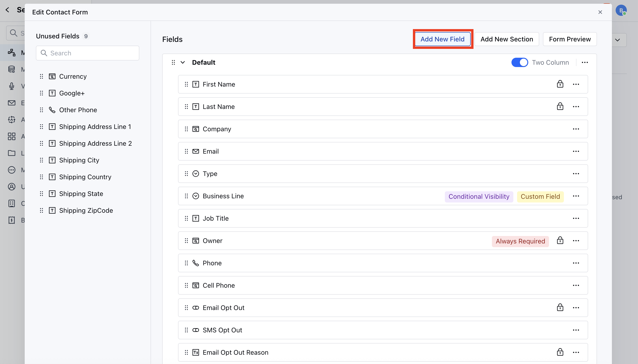Viewport: 638px width, 364px height.
Task: Collapse the Default section chevron
Action: [x=182, y=62]
